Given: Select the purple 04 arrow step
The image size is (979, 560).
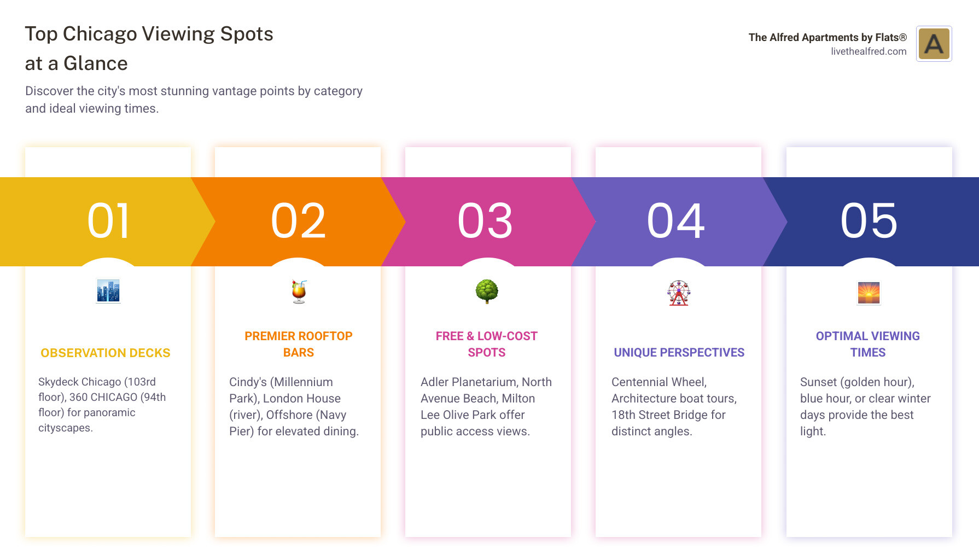Looking at the screenshot, I should (x=676, y=221).
